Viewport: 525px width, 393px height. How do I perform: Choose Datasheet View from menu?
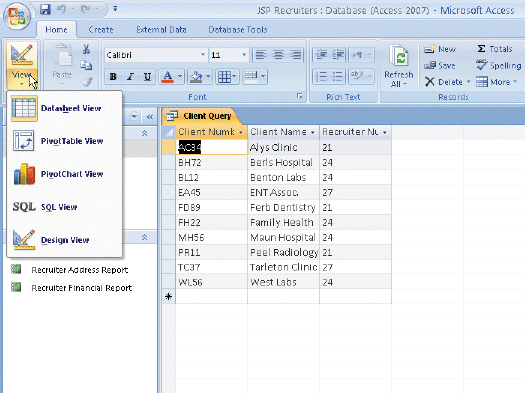tap(64, 108)
